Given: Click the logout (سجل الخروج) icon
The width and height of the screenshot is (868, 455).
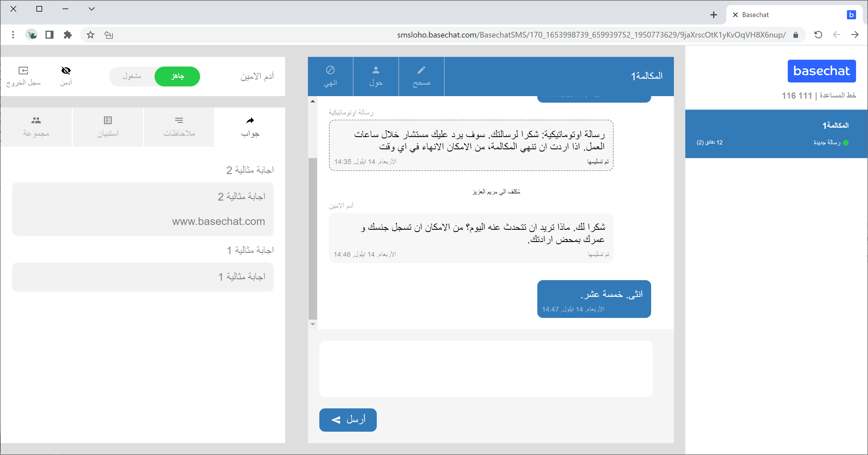Looking at the screenshot, I should tap(23, 71).
